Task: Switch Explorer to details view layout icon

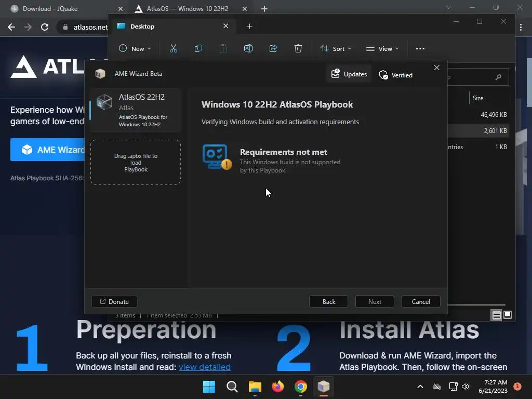Action: tap(496, 315)
